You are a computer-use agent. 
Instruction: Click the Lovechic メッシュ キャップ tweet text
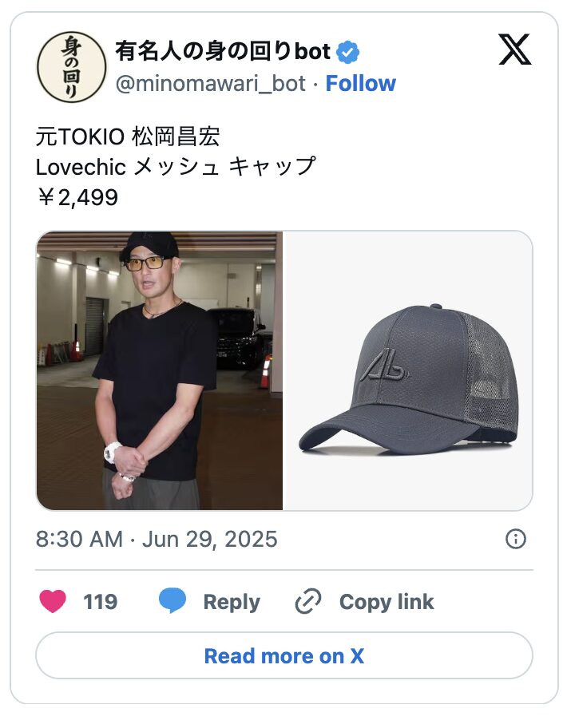click(176, 167)
